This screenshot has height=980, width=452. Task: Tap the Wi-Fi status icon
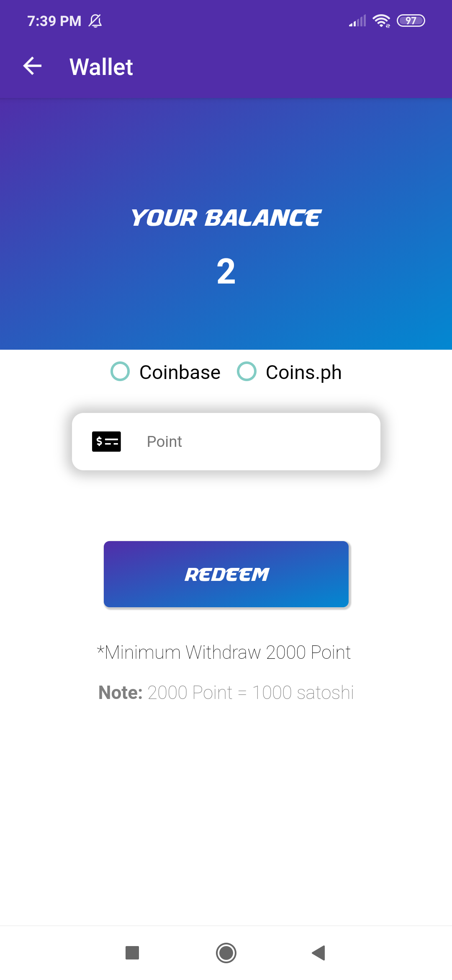[x=381, y=21]
